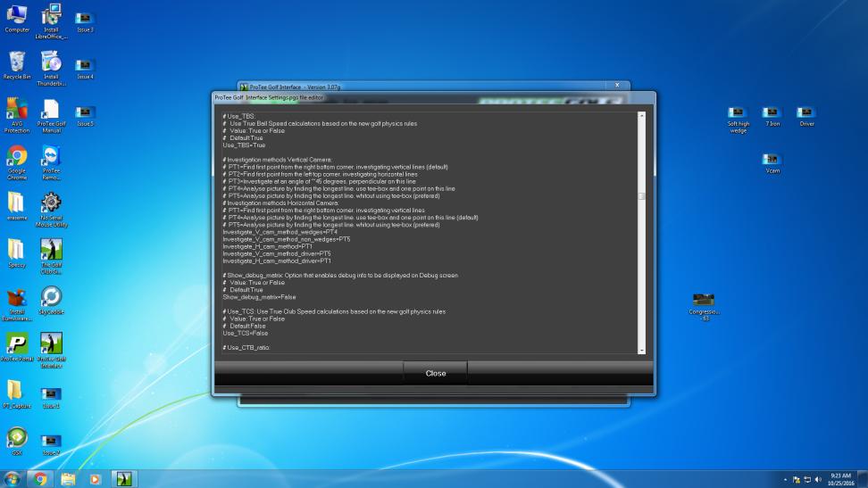The height and width of the screenshot is (488, 868).
Task: Launch the ProTee Remote shortcut
Action: pyautogui.click(x=51, y=162)
